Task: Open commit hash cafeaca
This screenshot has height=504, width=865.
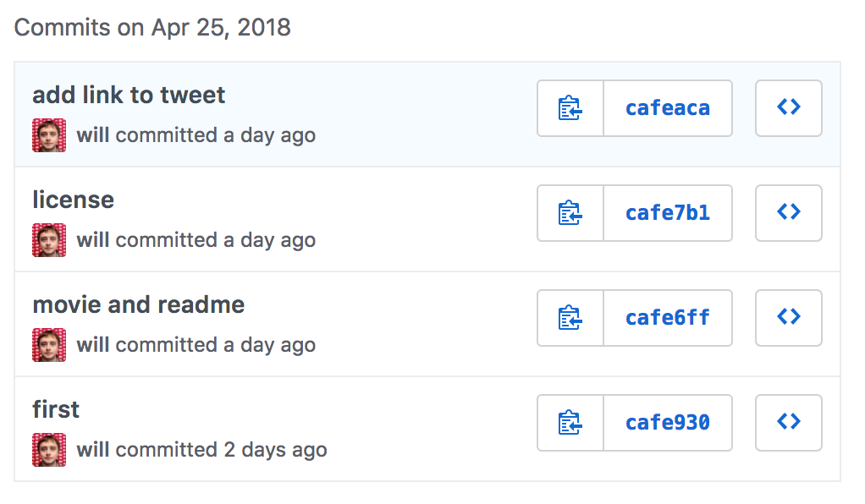Action: [x=667, y=108]
